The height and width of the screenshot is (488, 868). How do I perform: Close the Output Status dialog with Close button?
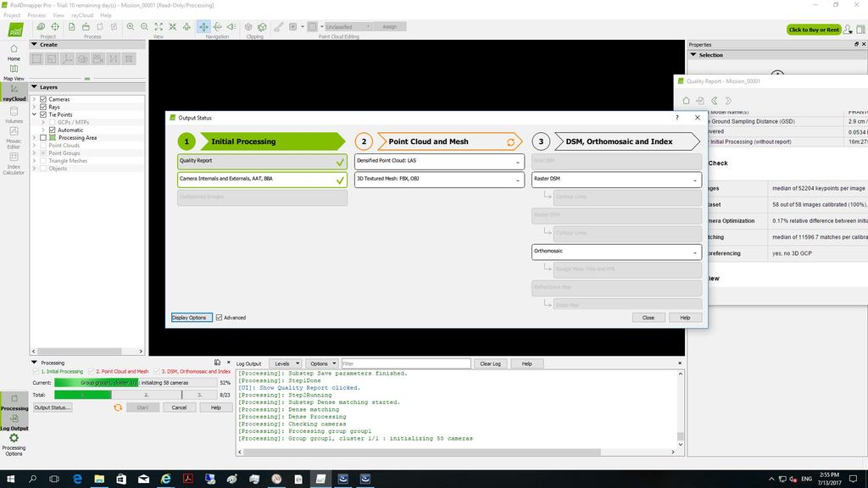pos(648,318)
